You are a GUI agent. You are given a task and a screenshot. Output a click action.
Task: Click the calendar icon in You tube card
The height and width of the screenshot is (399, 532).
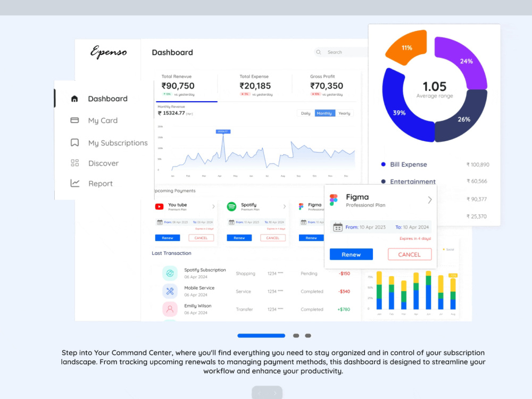point(160,222)
